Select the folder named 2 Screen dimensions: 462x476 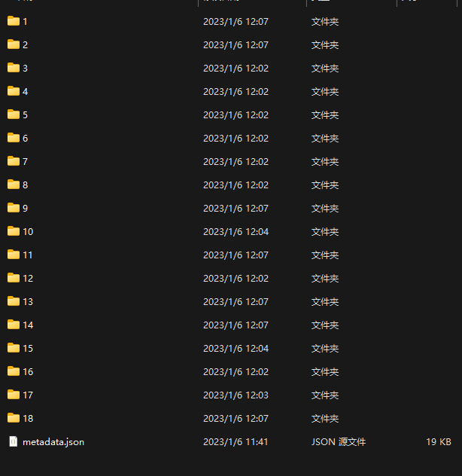click(x=25, y=45)
